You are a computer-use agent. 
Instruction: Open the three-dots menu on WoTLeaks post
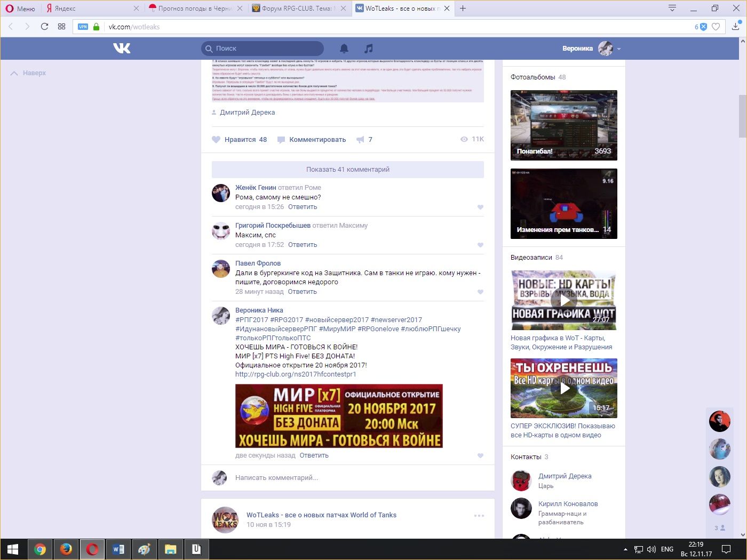tap(479, 516)
